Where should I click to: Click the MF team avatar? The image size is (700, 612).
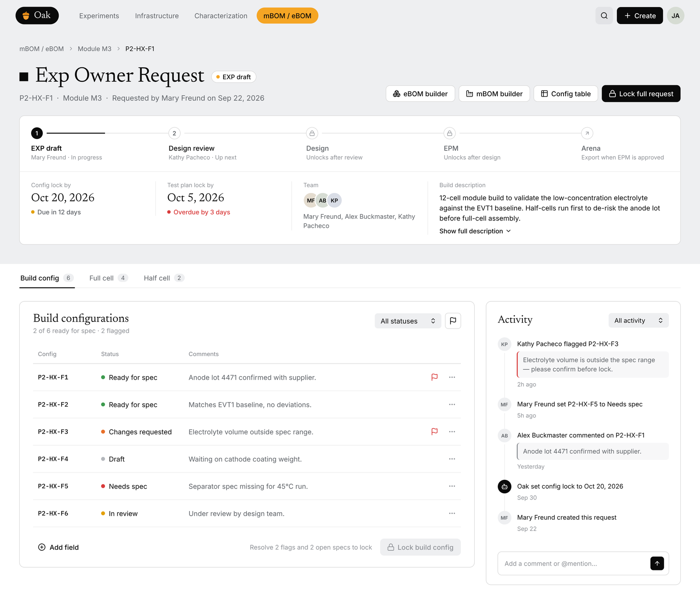tap(311, 200)
